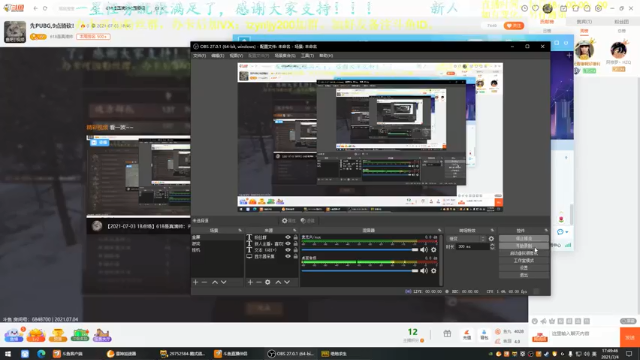
Task: Move source up in the Sources list
Action: (278, 282)
